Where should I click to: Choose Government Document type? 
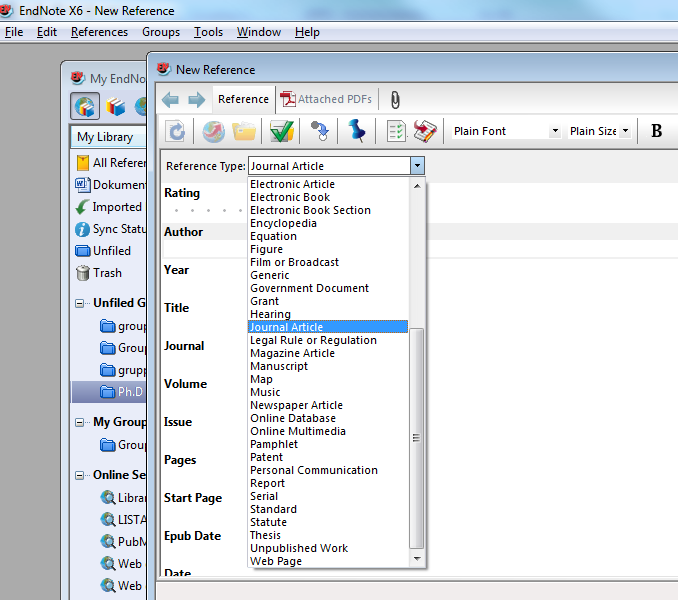(x=328, y=288)
